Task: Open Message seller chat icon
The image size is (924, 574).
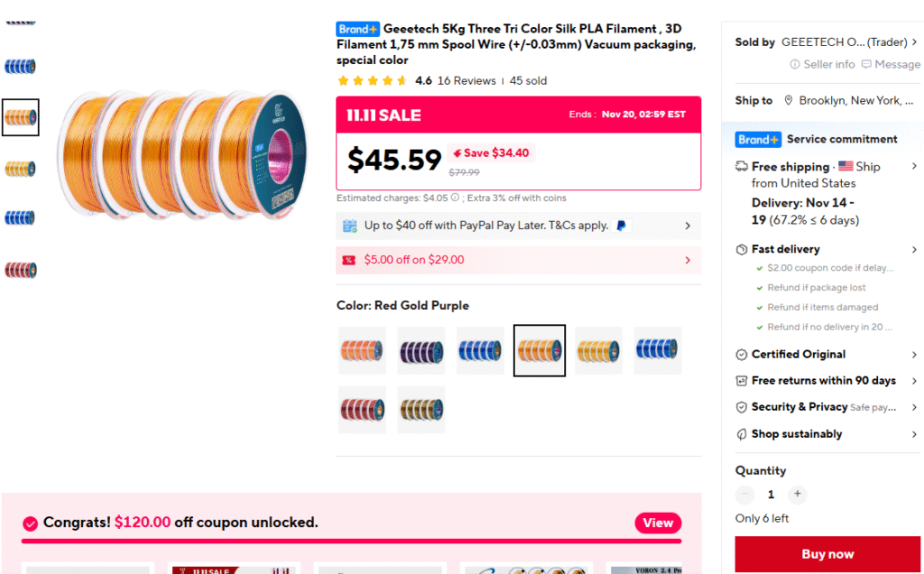Action: tap(866, 64)
